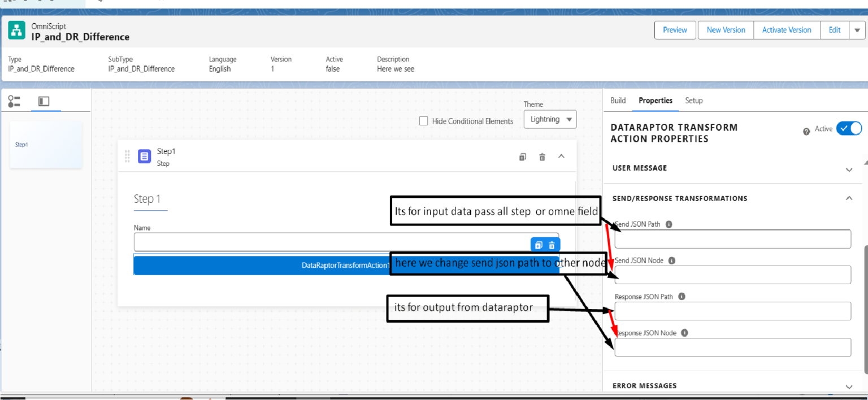The image size is (868, 400).
Task: Click the blue clone icon beside Name field
Action: click(x=537, y=244)
